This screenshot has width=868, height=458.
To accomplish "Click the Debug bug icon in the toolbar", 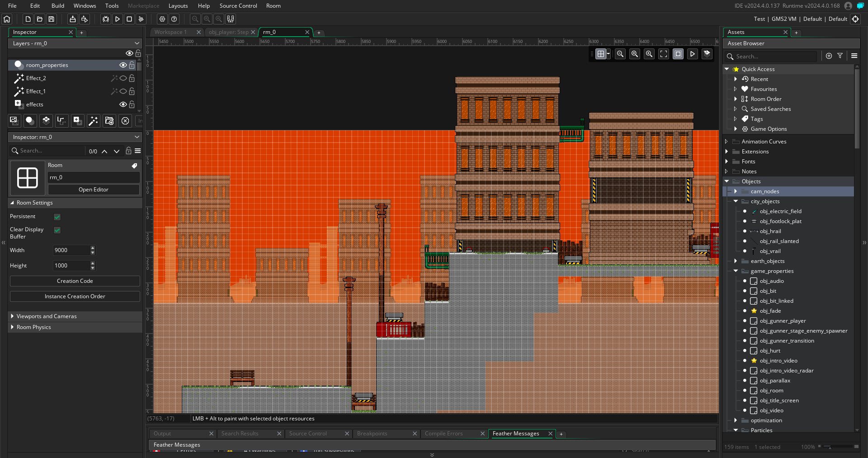I will (x=105, y=19).
